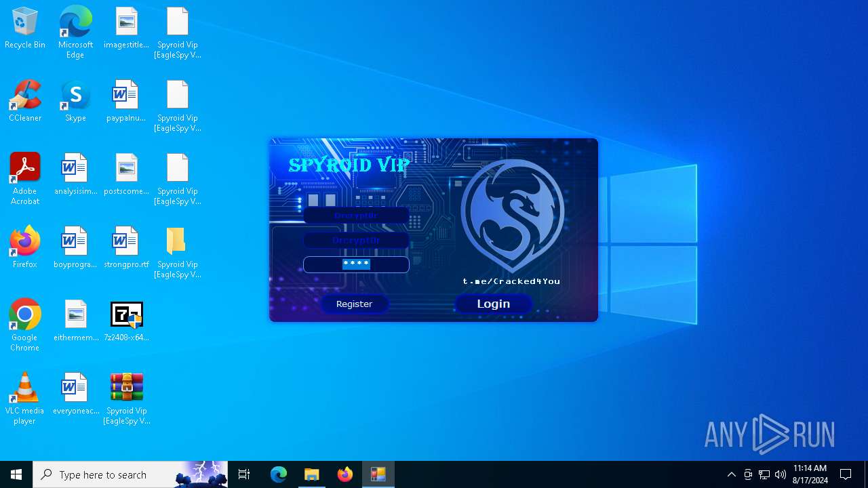Select the postscome image file
The width and height of the screenshot is (868, 488).
tap(126, 175)
